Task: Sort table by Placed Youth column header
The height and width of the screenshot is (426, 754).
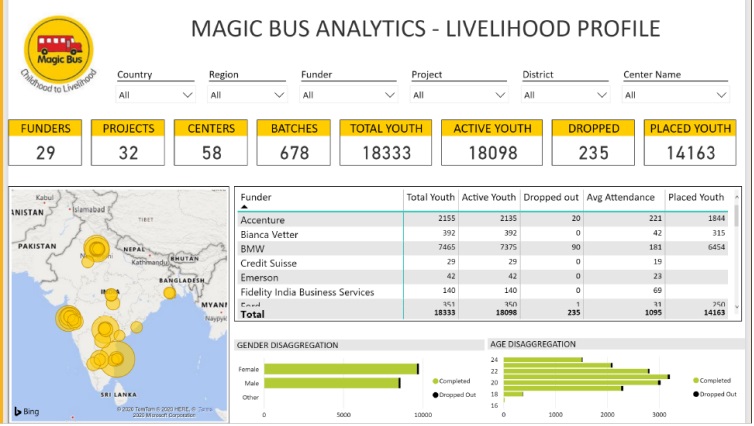Action: 696,197
